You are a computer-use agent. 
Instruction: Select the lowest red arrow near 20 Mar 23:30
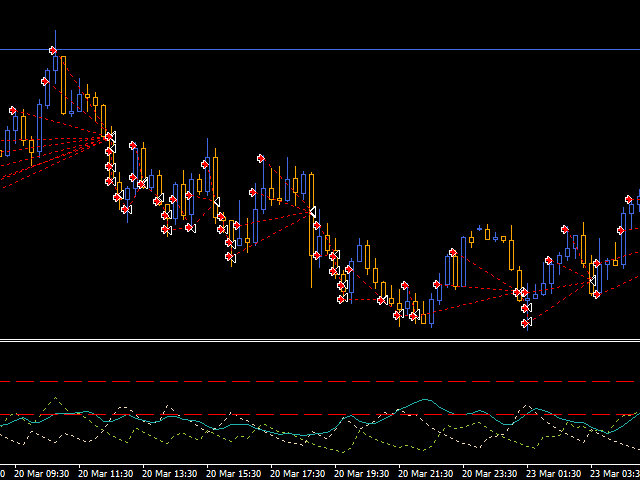[525, 323]
